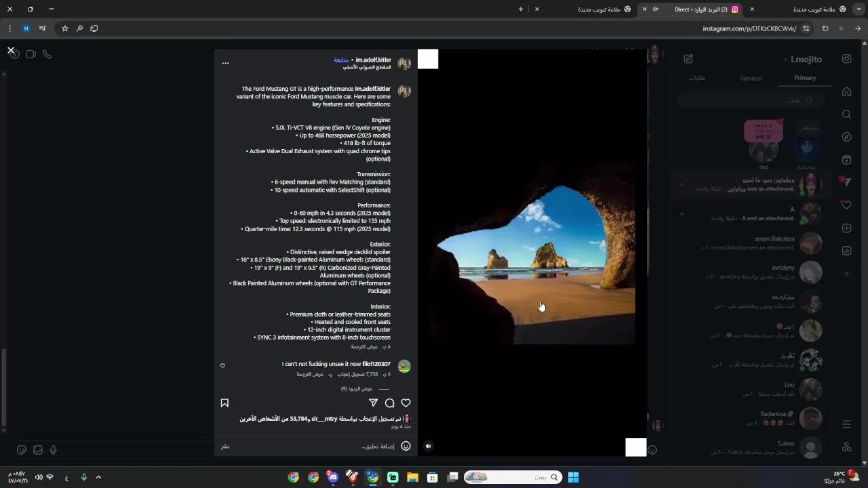Like the Mustang post with heart icon
This screenshot has height=488, width=868.
click(x=406, y=403)
